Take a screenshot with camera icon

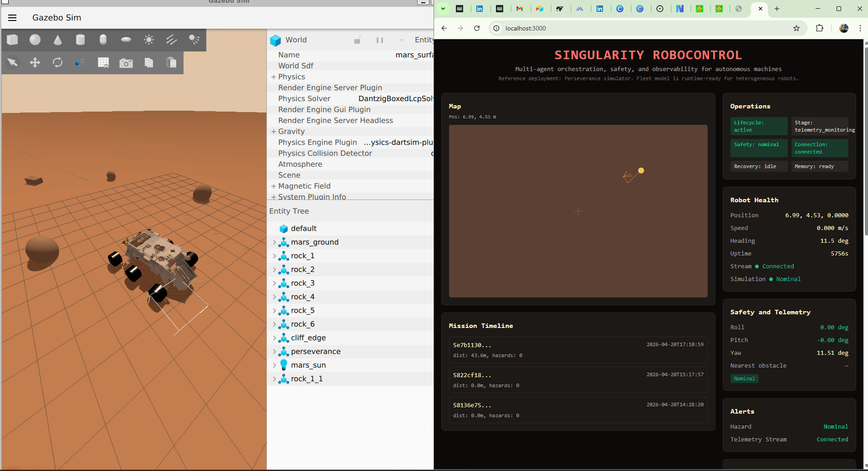click(x=126, y=62)
